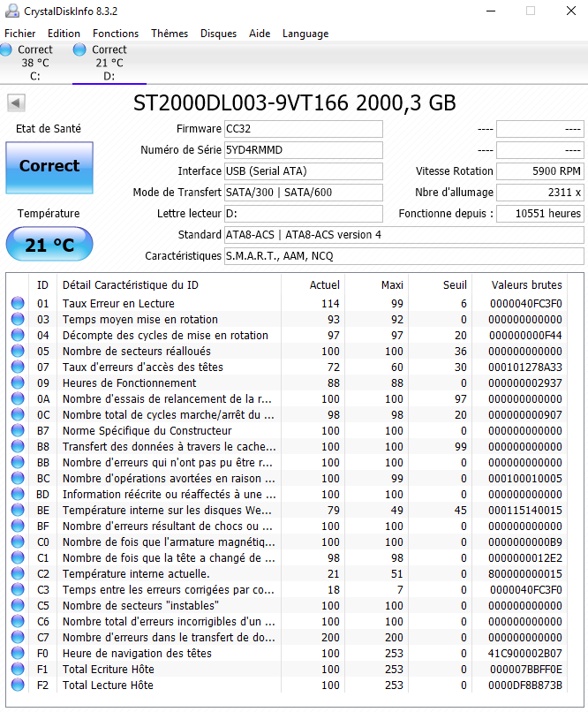
Task: Click the previous disk arrow button
Action: pos(15,103)
